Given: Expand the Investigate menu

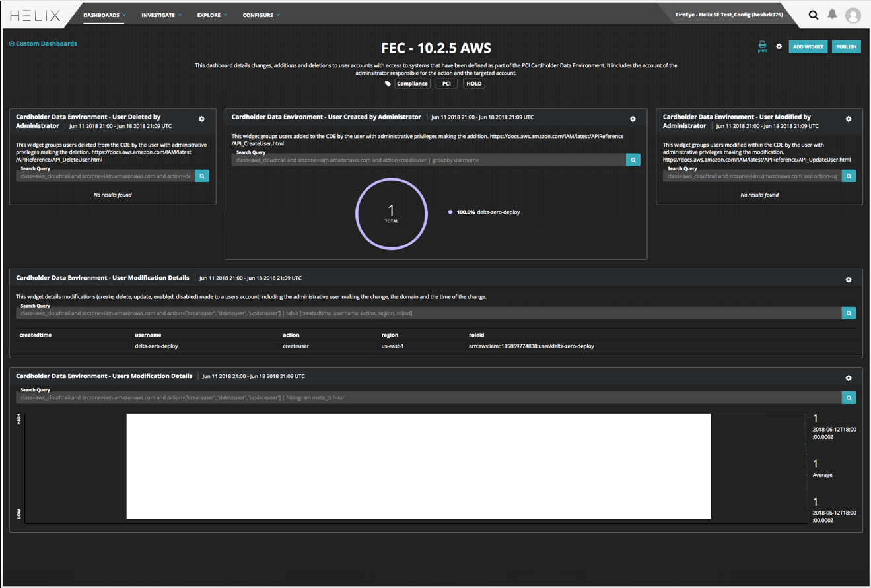Looking at the screenshot, I should [161, 15].
